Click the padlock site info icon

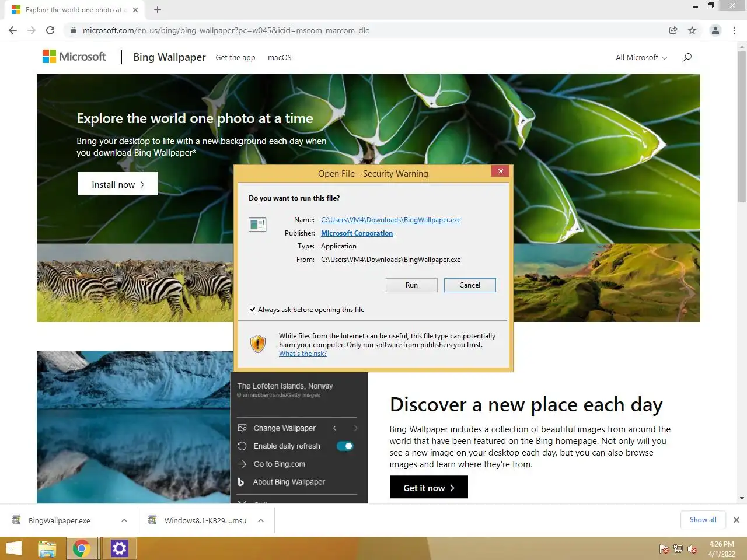pyautogui.click(x=74, y=30)
